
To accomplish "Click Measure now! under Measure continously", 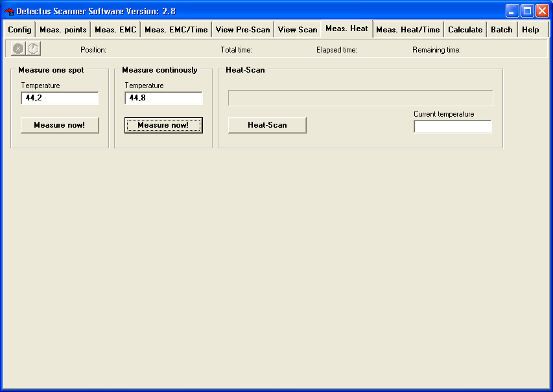I will pos(163,125).
